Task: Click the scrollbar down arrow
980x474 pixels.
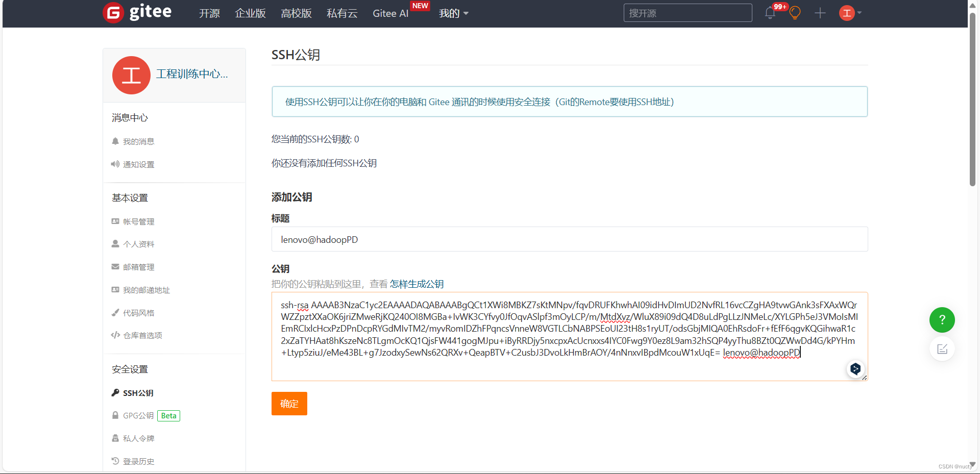Action: coord(973,465)
